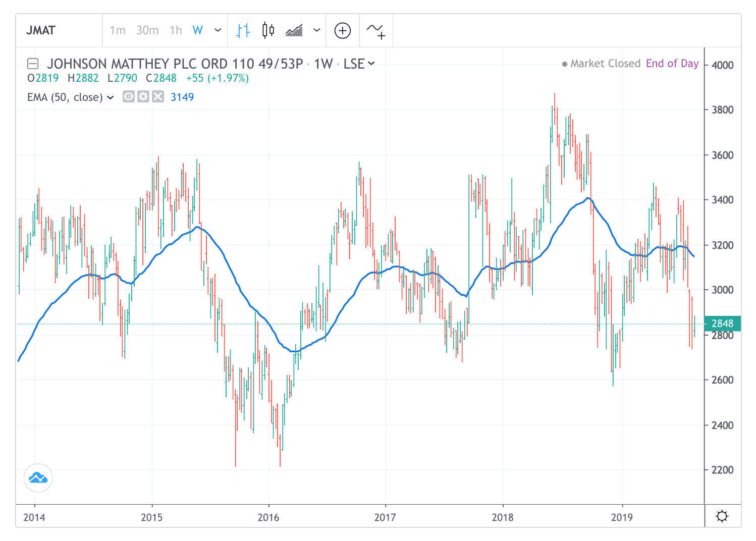756x541 pixels.
Task: Choose the candlestick chart style icon
Action: [268, 30]
